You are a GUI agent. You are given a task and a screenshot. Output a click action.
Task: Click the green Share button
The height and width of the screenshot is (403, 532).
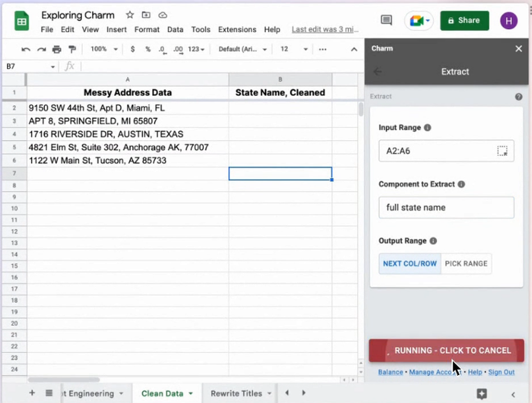pos(464,21)
